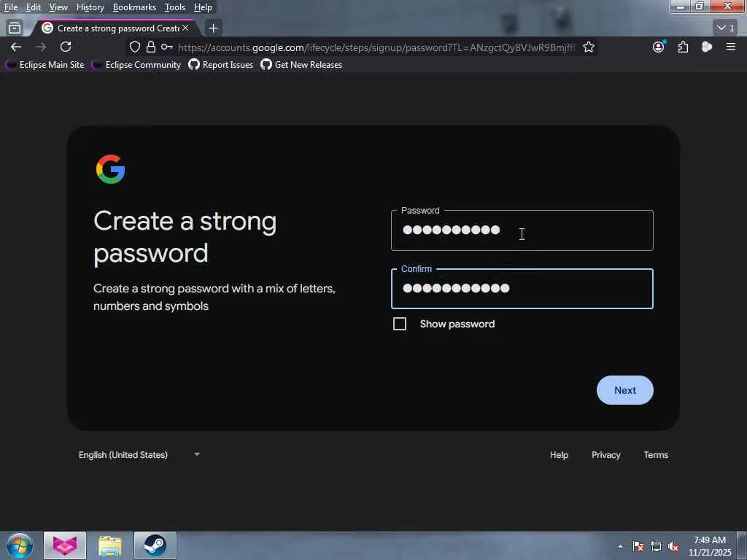Viewport: 747px width, 560px height.
Task: Click the Next button
Action: tap(624, 390)
